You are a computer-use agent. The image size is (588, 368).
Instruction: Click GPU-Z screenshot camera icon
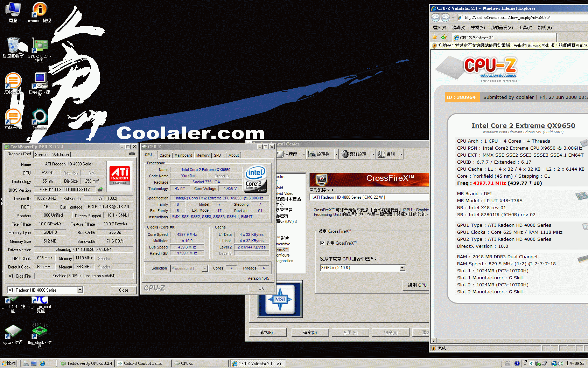pyautogui.click(x=132, y=154)
